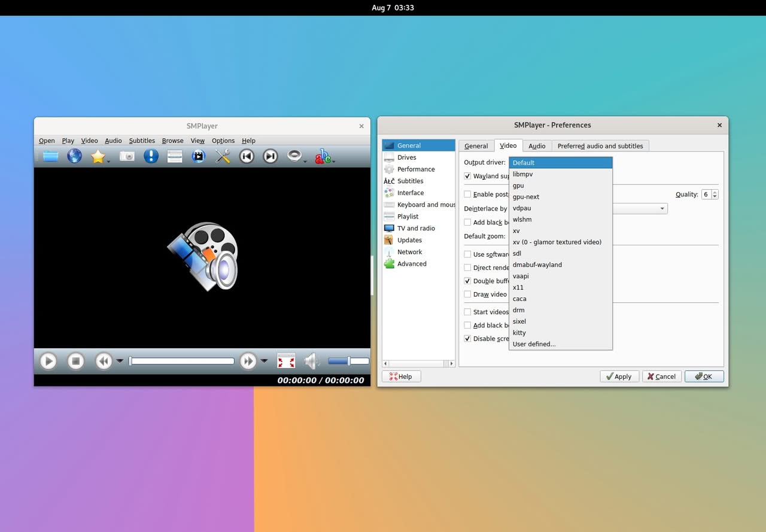766x532 pixels.
Task: Click the speaker audio track toolbar icon
Action: 294,156
